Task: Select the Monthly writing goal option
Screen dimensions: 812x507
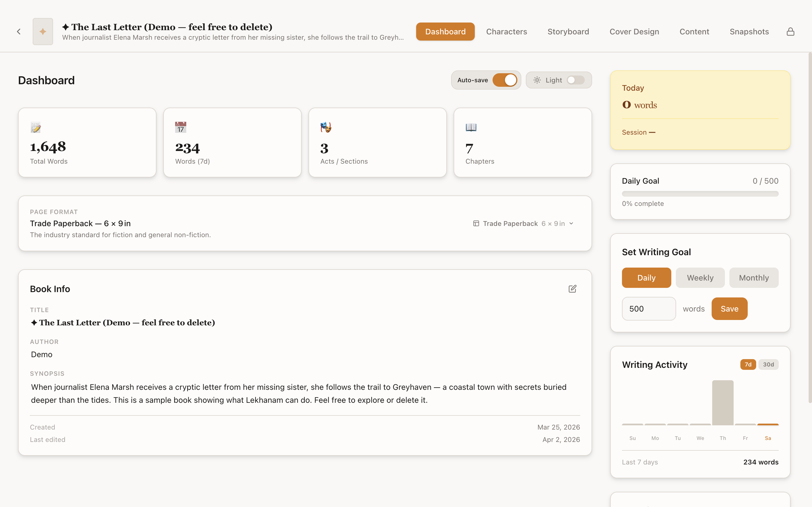Action: (754, 278)
